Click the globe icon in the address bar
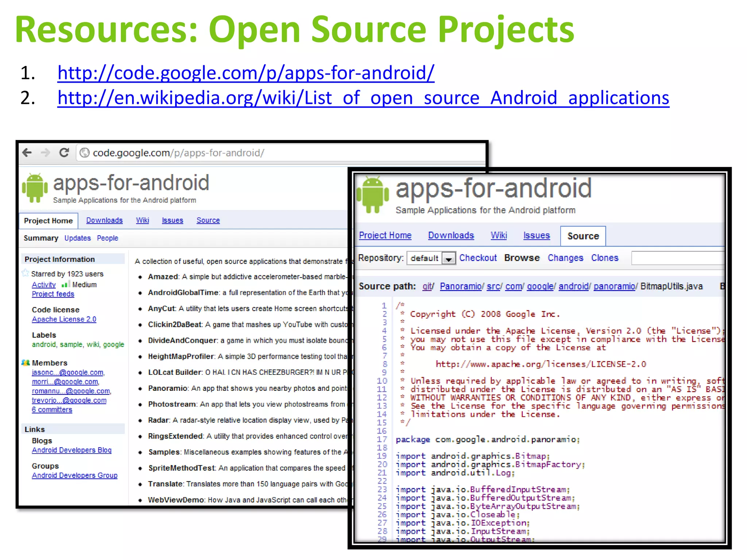This screenshot has height=560, width=747. pyautogui.click(x=84, y=153)
